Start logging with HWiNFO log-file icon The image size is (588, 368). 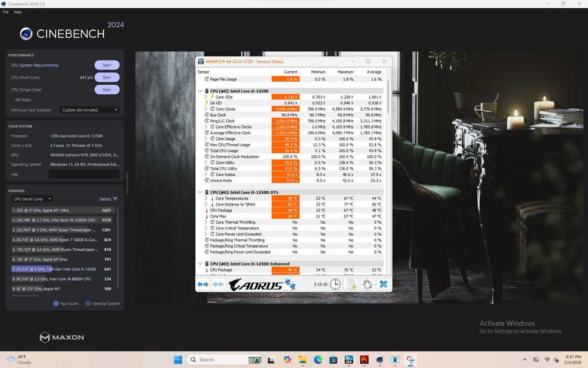[352, 284]
